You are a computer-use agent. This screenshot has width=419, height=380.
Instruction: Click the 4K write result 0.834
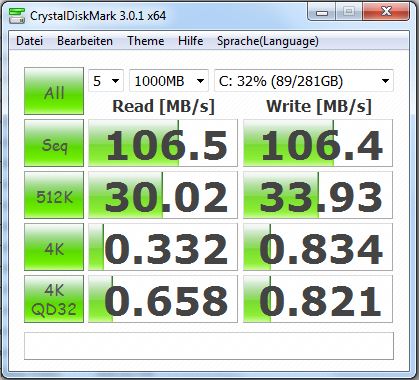point(318,247)
